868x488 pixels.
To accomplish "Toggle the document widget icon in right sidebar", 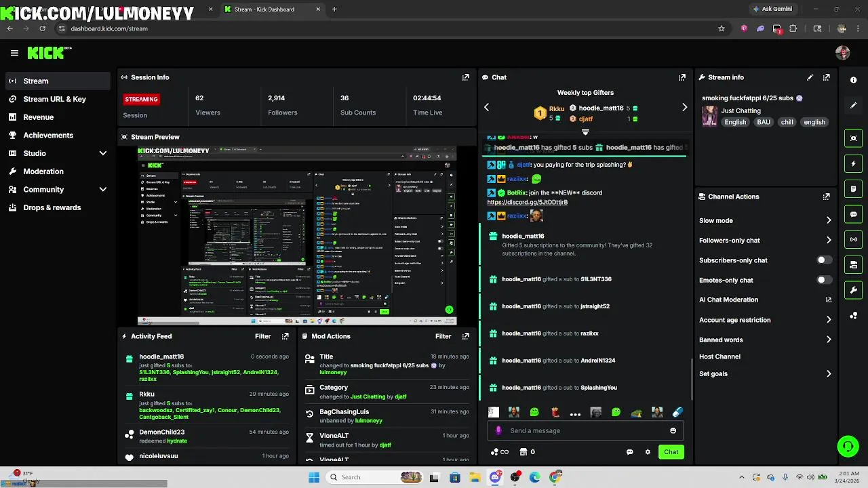I will pos(854,189).
